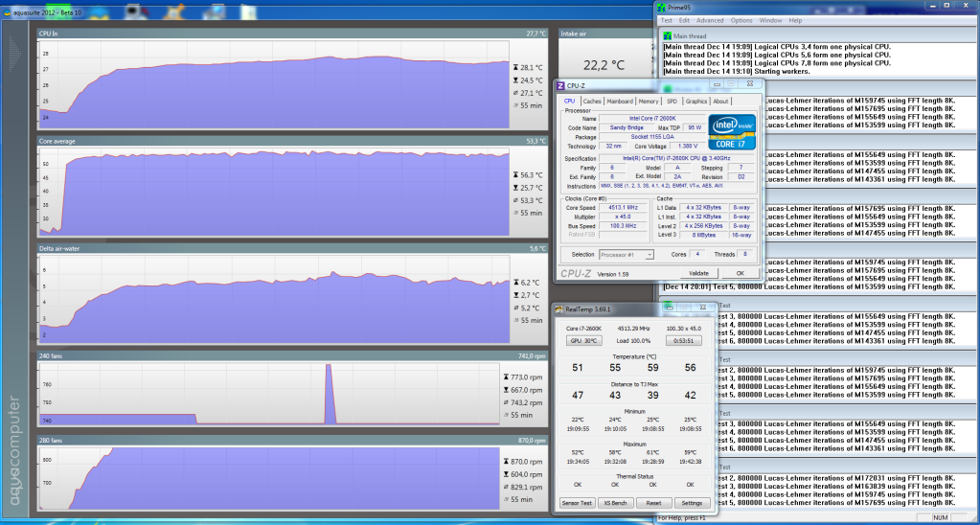Viewport: 980px width, 525px height.
Task: Switch to the Mainboard tab in CPU-Z
Action: [620, 102]
